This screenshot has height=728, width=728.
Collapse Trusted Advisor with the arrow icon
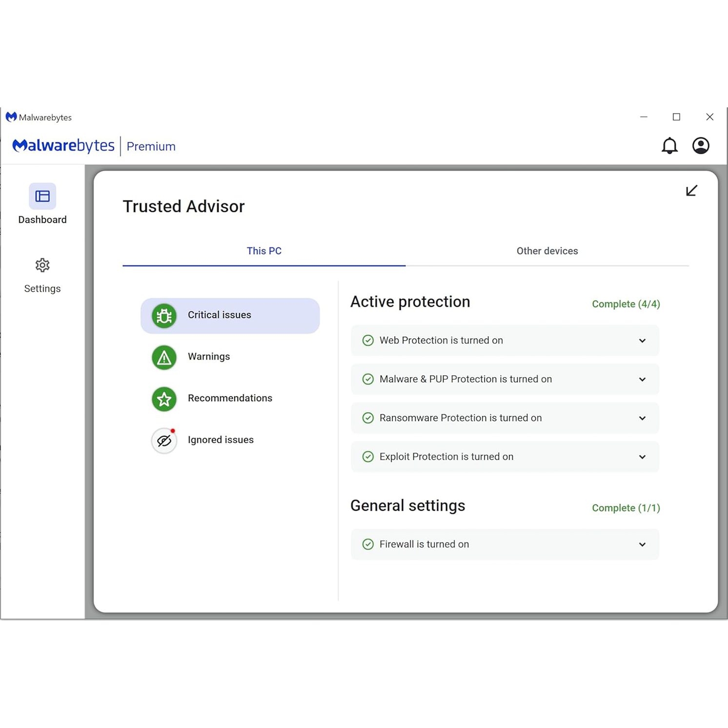pos(691,191)
